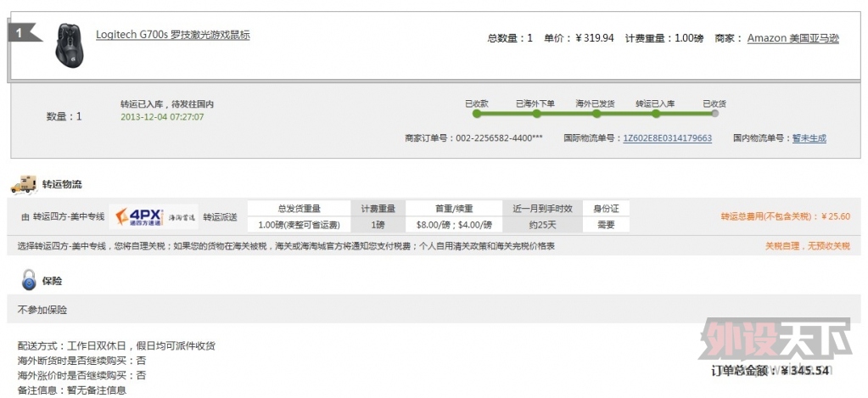
Task: Click the 首重/续重 column header
Action: tap(454, 208)
